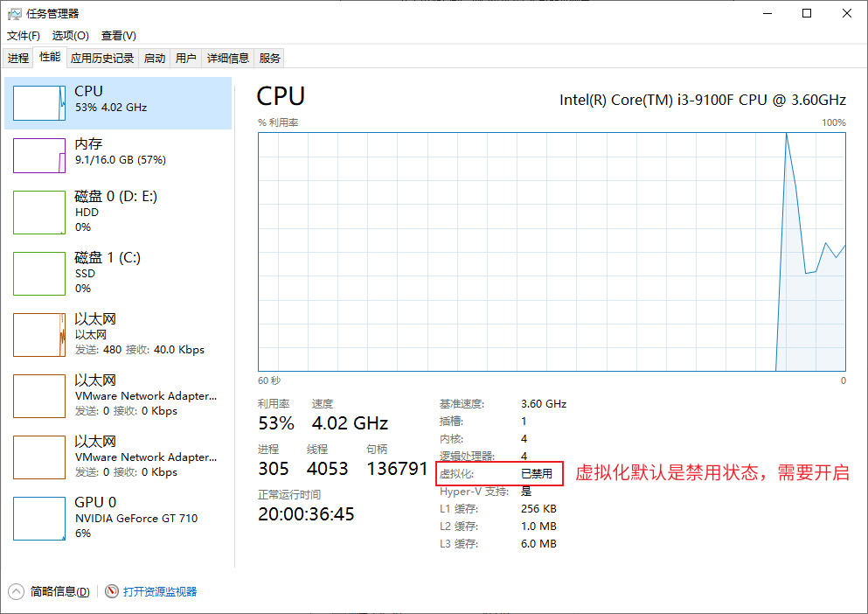This screenshot has height=614, width=868.
Task: Click the 打开资源监视器 link
Action: (x=160, y=592)
